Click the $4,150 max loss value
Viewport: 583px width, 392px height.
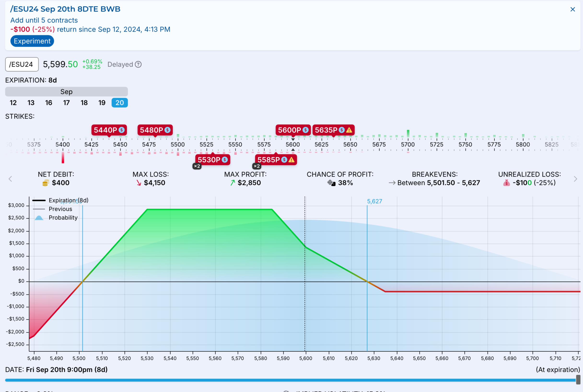[155, 183]
